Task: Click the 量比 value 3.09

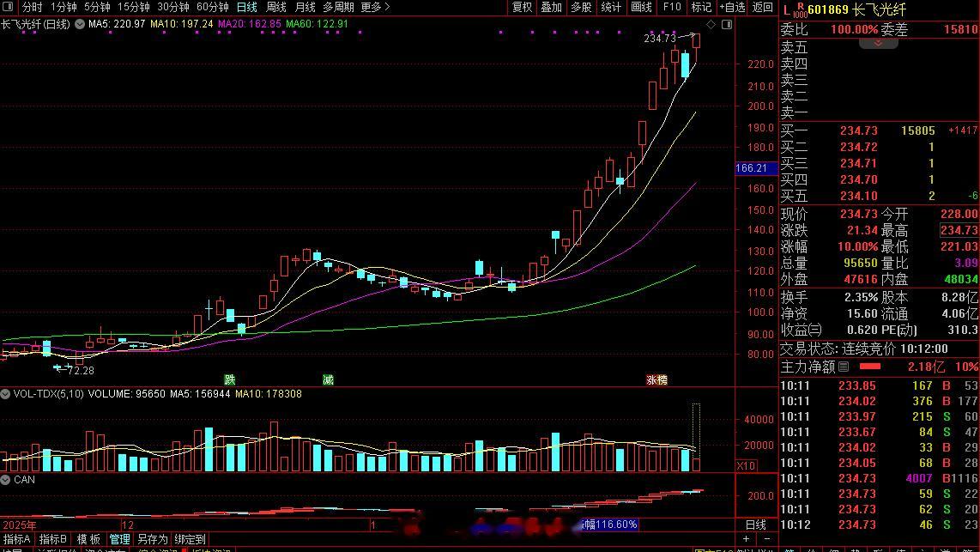Action: pos(965,263)
